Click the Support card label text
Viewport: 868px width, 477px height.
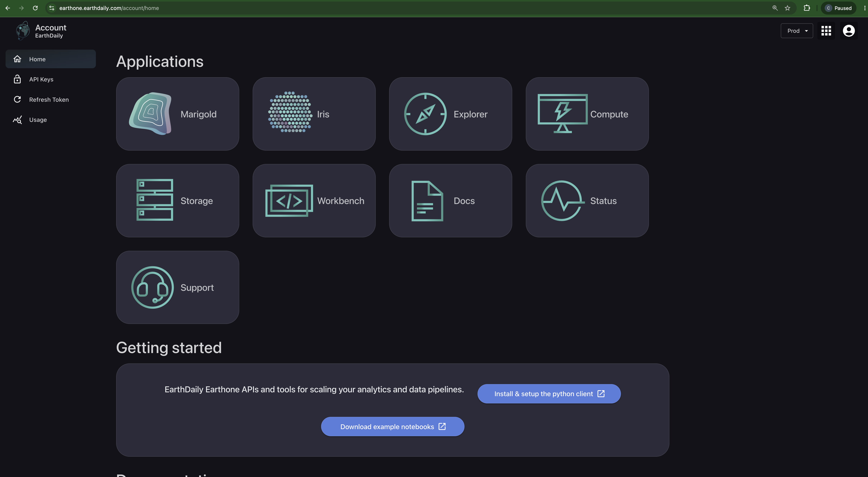point(197,288)
